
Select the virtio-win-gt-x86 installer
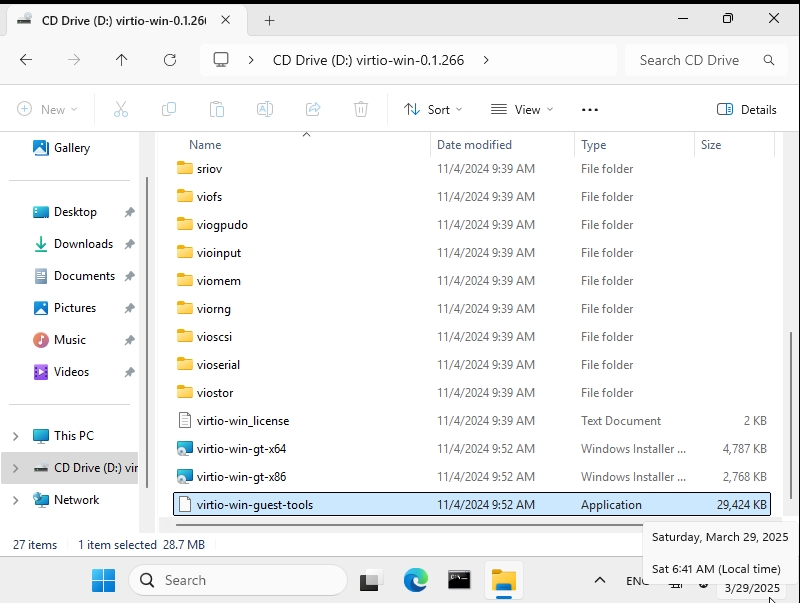point(472,477)
